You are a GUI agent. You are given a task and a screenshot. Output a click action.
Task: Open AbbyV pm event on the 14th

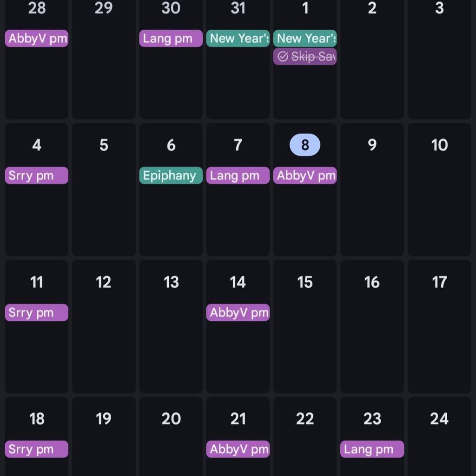click(x=238, y=313)
